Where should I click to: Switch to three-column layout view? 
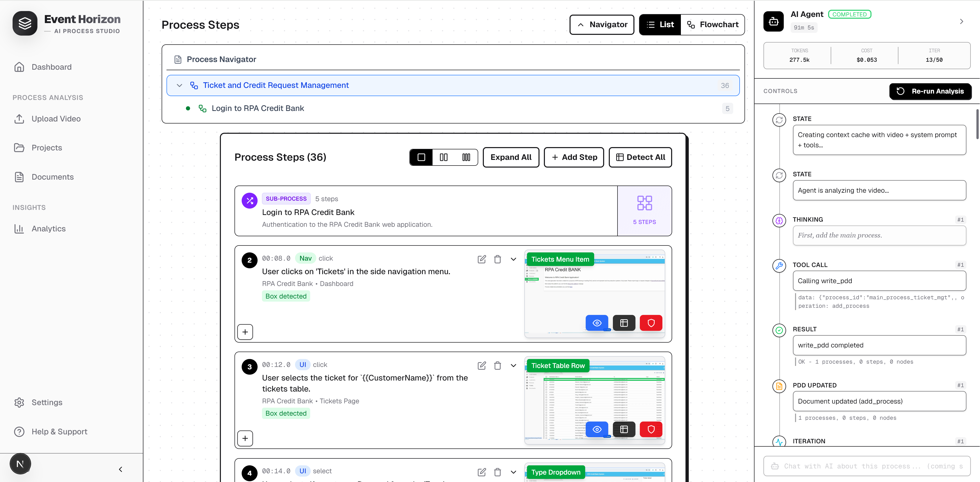click(466, 157)
